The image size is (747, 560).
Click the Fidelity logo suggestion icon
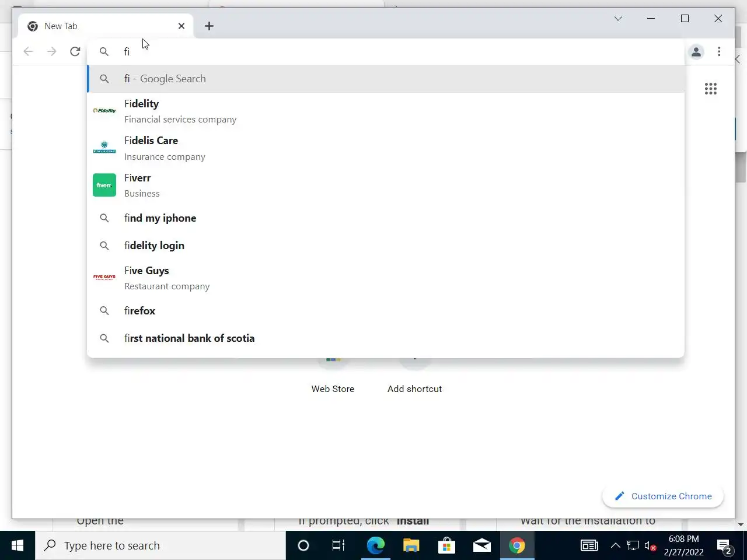pos(104,111)
